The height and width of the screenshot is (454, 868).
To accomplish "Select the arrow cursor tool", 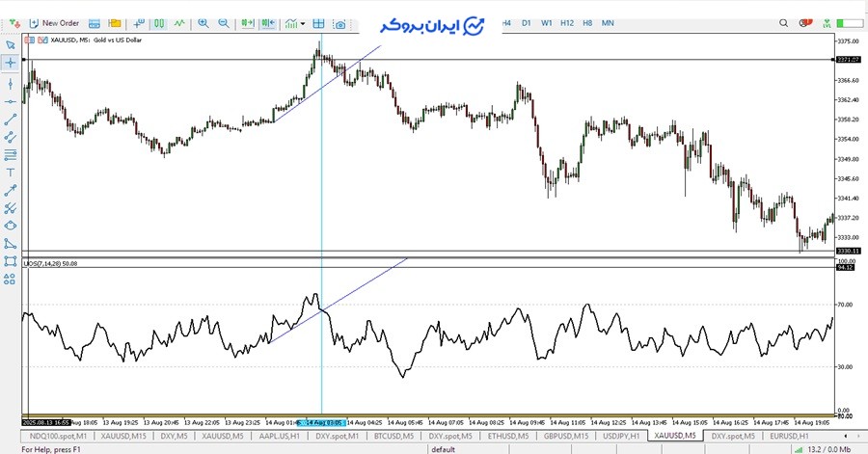I will (x=11, y=44).
